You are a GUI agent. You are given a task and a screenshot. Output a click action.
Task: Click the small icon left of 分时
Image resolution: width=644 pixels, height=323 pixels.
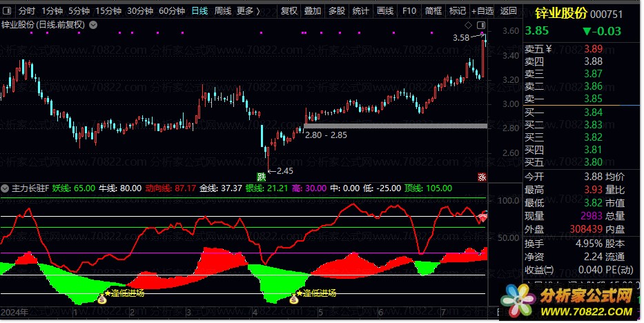pos(8,11)
